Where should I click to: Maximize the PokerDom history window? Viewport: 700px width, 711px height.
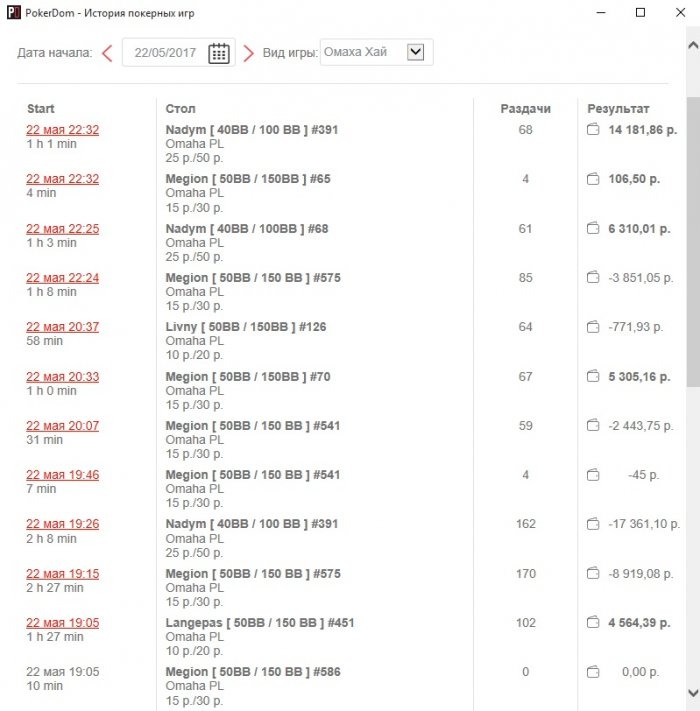[x=640, y=13]
